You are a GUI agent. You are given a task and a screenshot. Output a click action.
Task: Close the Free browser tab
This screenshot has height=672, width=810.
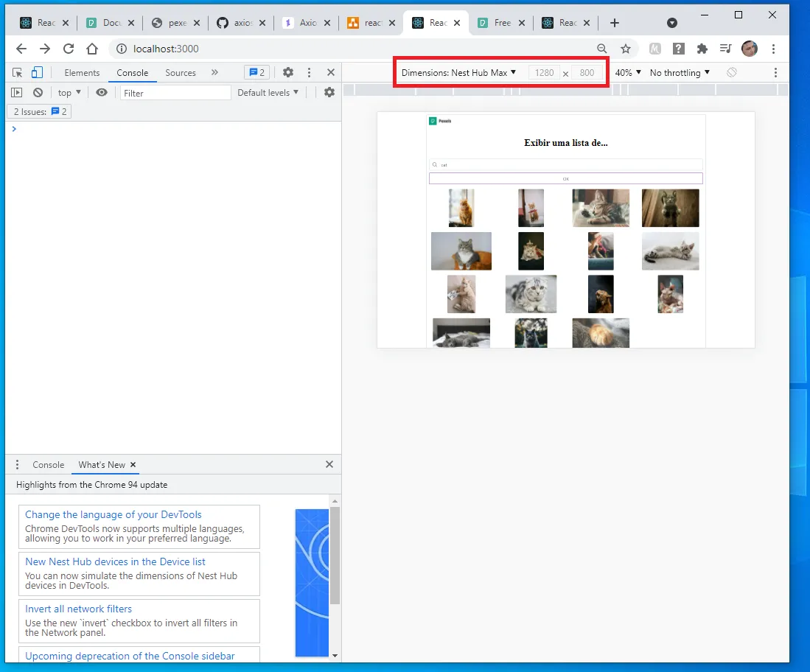[522, 23]
